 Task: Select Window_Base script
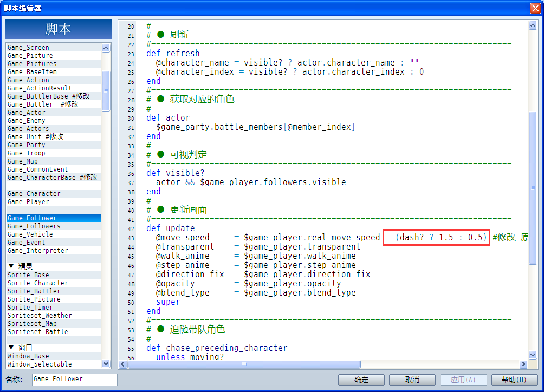tap(54, 356)
